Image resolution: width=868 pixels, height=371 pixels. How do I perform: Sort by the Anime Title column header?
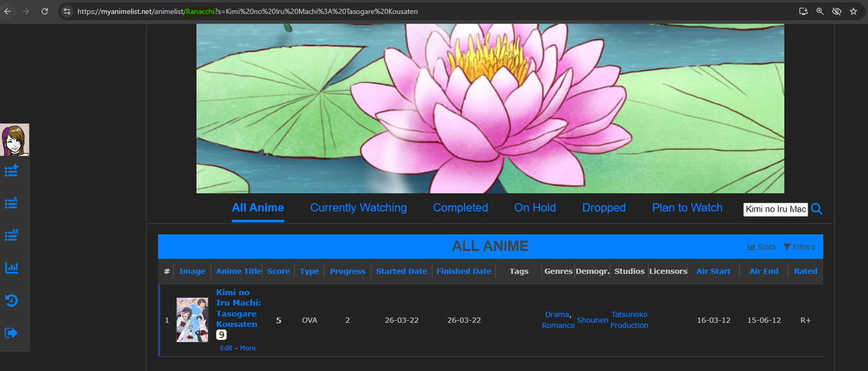pos(239,271)
